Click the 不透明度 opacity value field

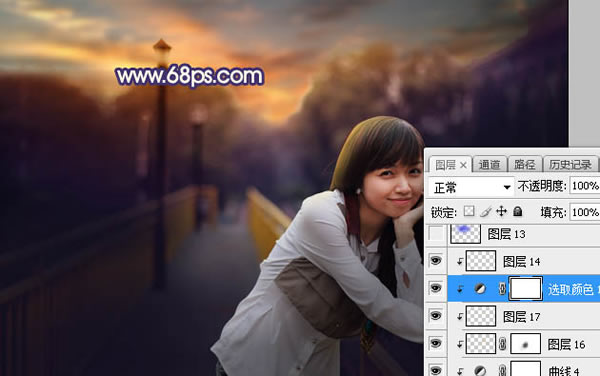click(585, 186)
